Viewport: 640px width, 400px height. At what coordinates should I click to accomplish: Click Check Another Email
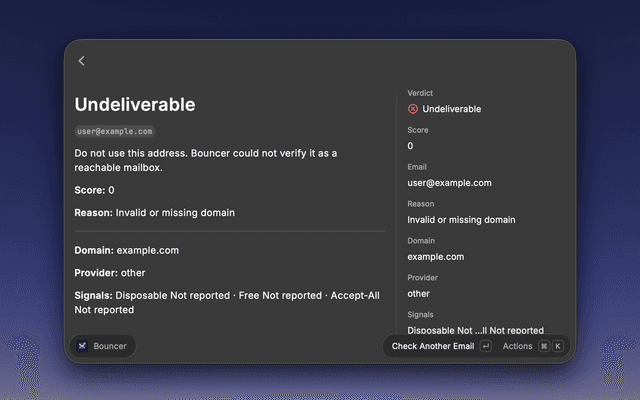(433, 346)
